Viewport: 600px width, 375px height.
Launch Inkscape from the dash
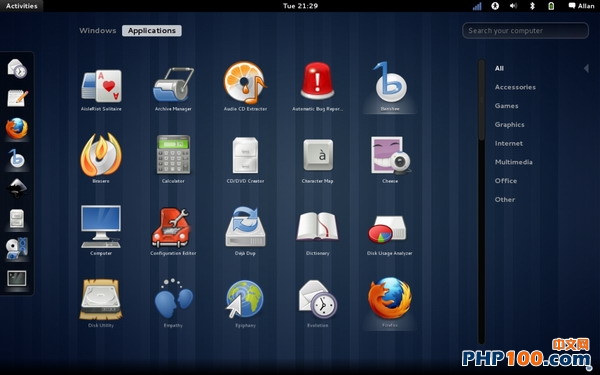17,188
